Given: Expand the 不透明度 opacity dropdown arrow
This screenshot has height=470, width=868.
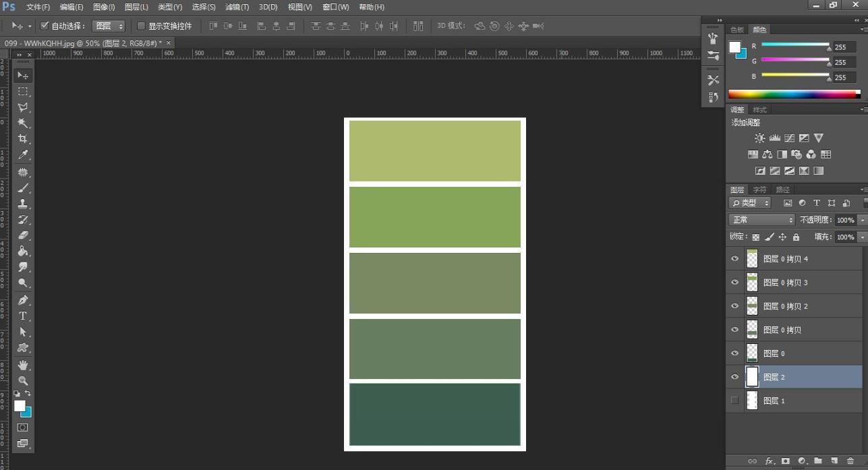Looking at the screenshot, I should pos(862,221).
